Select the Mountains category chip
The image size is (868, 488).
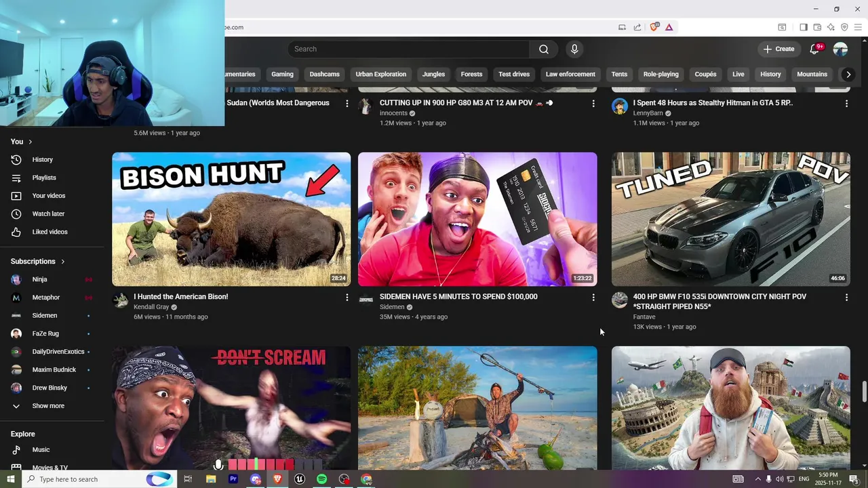point(812,75)
